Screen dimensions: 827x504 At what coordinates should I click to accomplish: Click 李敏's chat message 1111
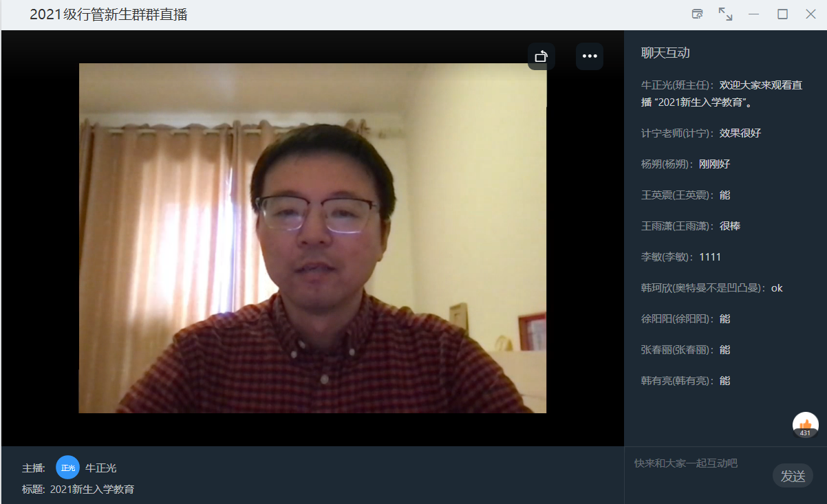coord(710,257)
